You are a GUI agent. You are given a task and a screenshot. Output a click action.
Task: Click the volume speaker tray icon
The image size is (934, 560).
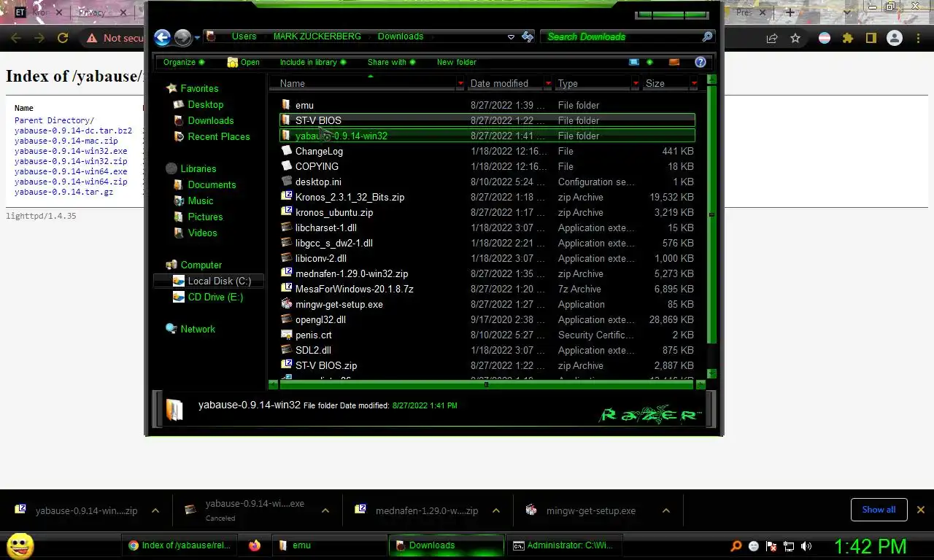coord(806,545)
